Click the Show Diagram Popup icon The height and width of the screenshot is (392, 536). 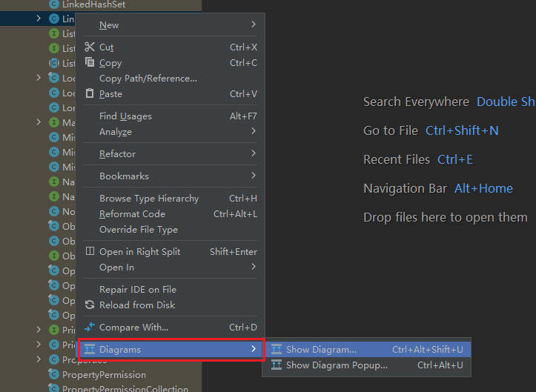point(277,365)
